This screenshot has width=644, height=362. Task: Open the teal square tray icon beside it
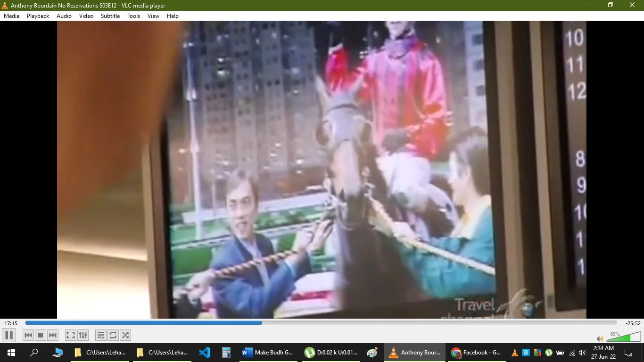click(537, 353)
